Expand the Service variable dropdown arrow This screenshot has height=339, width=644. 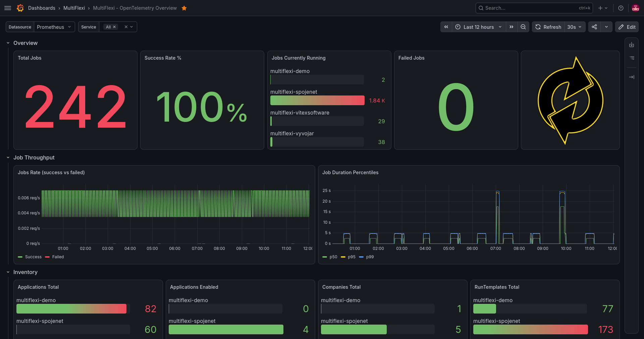pyautogui.click(x=131, y=27)
